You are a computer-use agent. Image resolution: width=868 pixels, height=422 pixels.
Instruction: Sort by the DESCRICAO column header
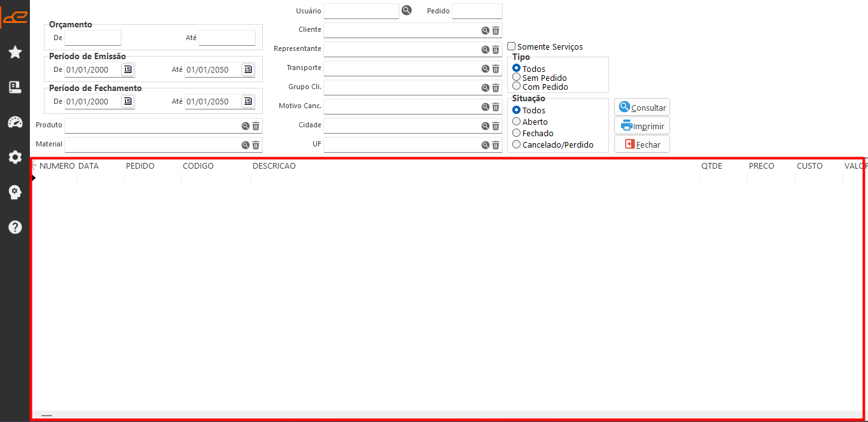click(274, 166)
